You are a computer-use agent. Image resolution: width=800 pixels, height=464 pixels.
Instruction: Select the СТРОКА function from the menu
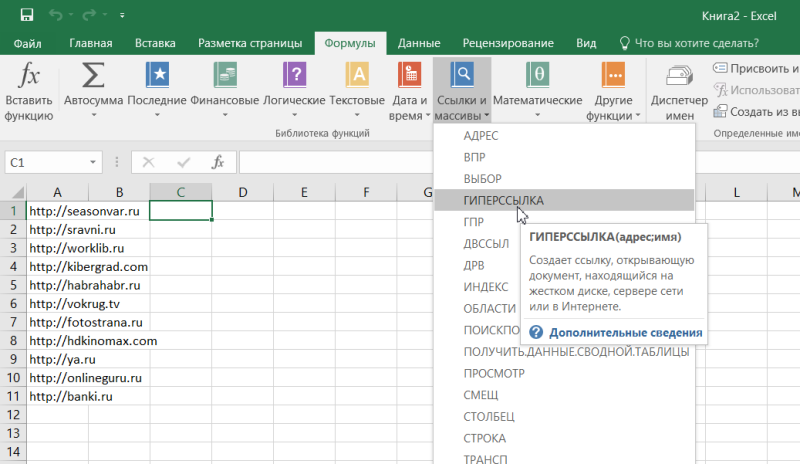coord(564,438)
